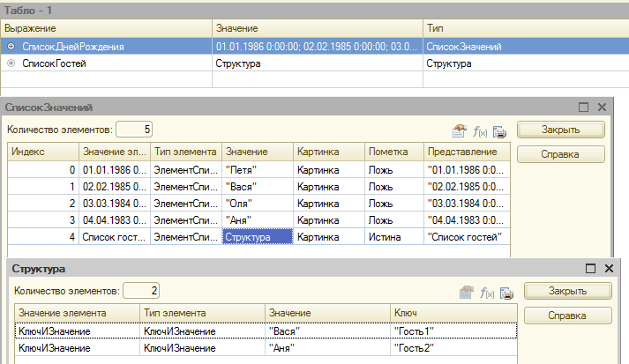629x364 pixels.
Task: Click the СписокЗначений type cell in Табло
Action: click(526, 47)
